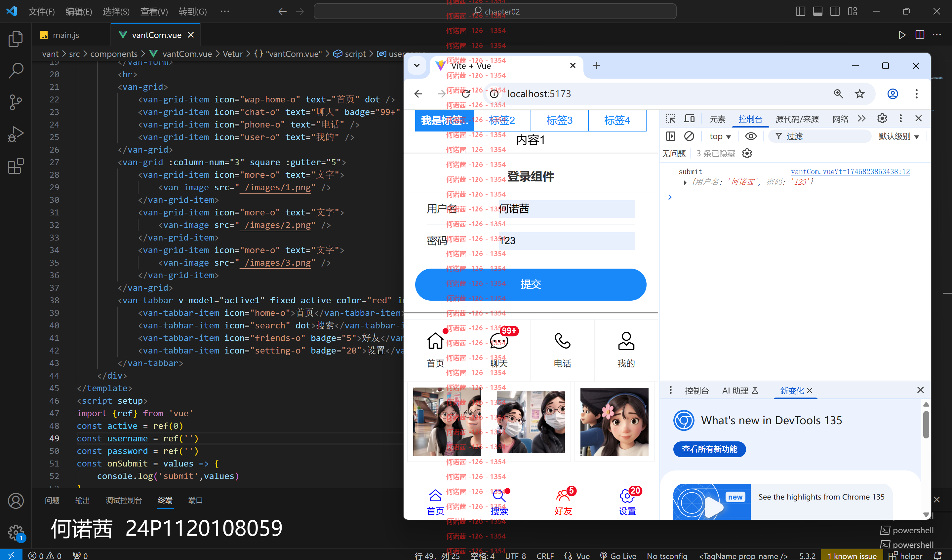This screenshot has width=952, height=560.
Task: Clear the DevTools console
Action: tap(689, 136)
